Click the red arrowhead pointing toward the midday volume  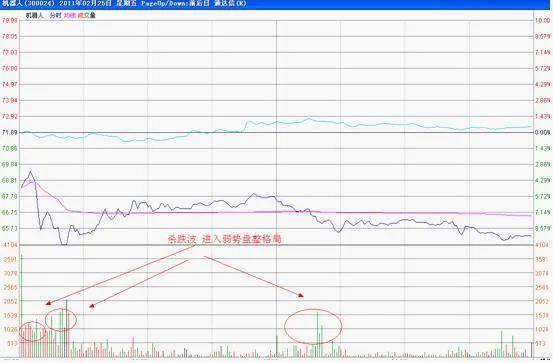301,295
